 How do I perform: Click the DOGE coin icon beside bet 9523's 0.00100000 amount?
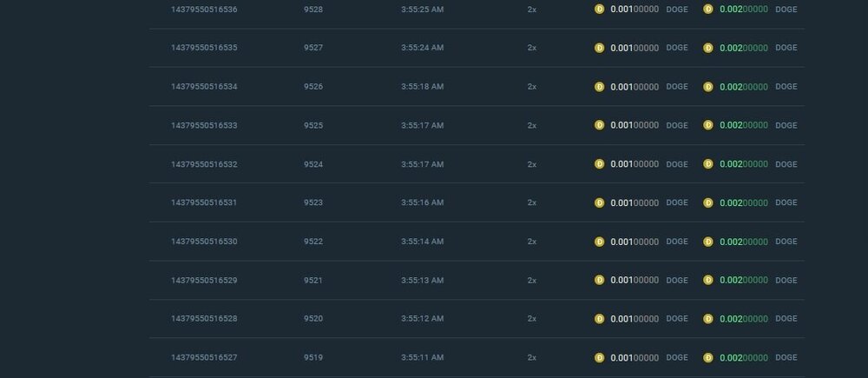599,202
